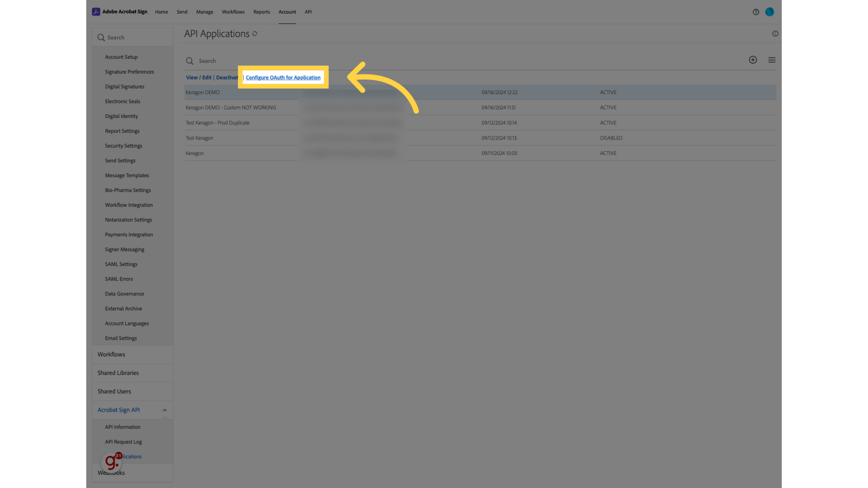Open Digital Identity settings
Viewport: 868px width, 488px height.
click(x=122, y=116)
